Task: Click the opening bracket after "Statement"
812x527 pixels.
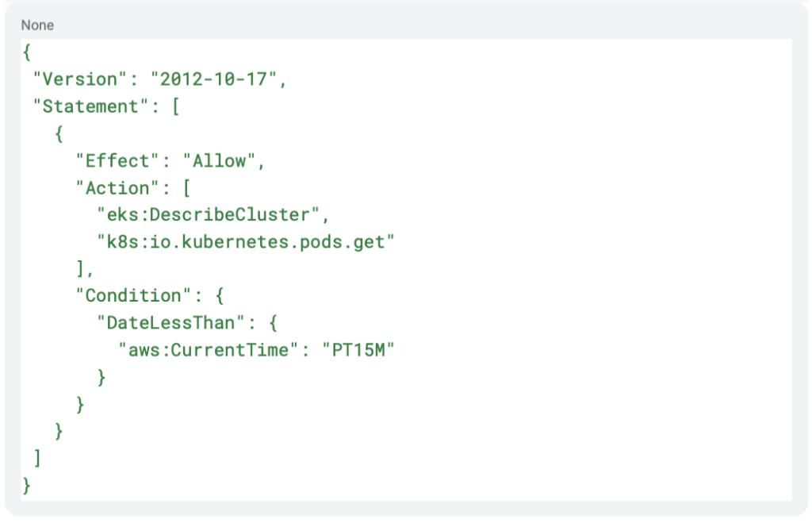Action: [x=175, y=106]
